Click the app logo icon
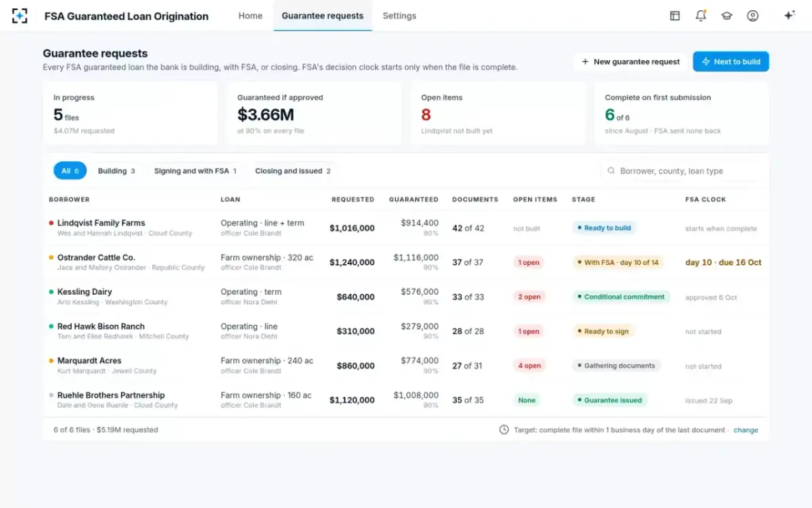 click(20, 16)
